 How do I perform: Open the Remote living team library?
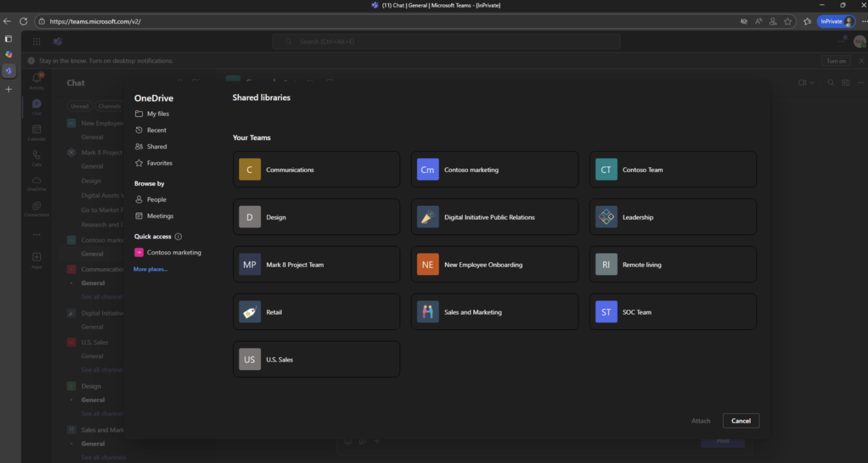point(673,265)
